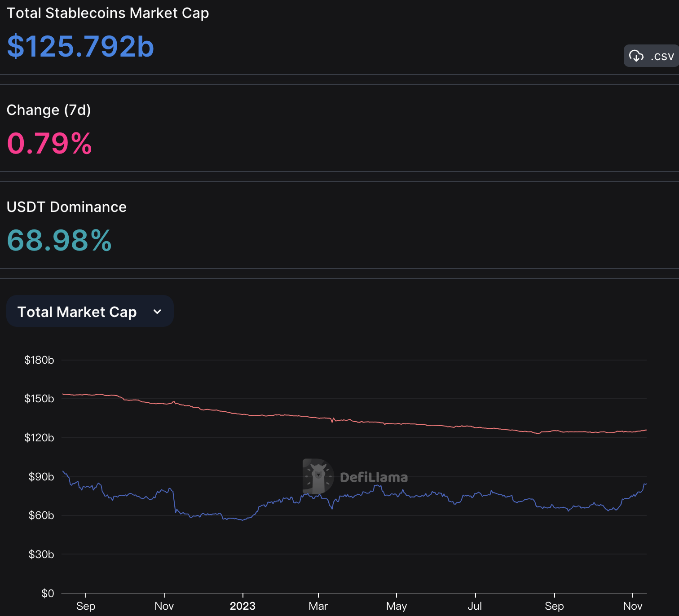Screen dimensions: 679x616
Task: Select the 2023 x-axis marker
Action: (242, 606)
